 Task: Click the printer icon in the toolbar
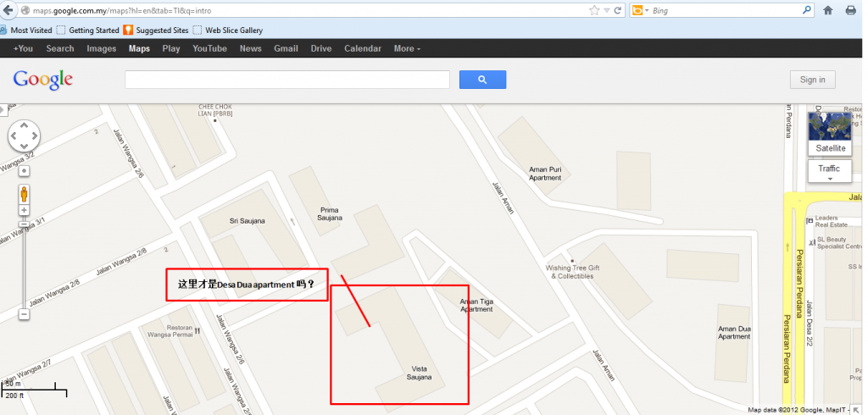coord(850,11)
